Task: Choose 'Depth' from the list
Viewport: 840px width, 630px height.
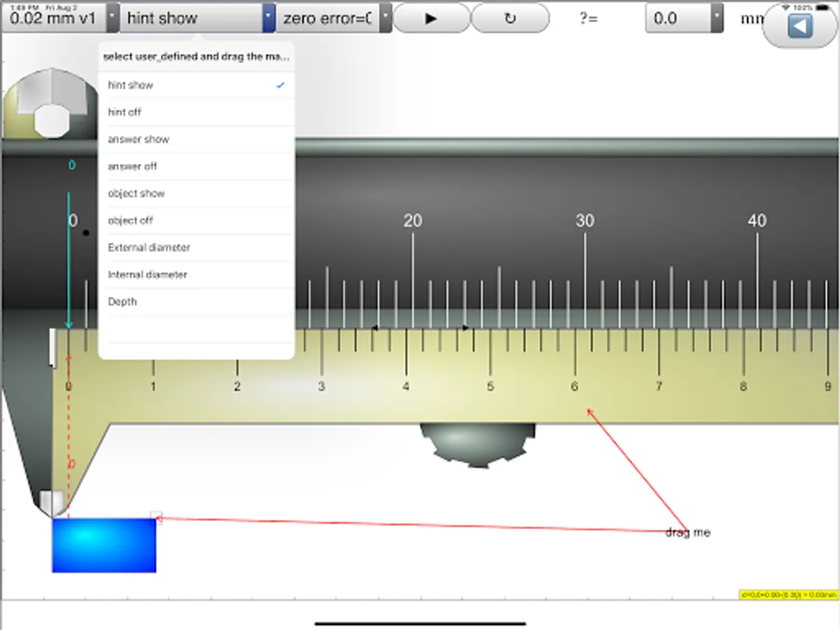Action: (x=196, y=302)
